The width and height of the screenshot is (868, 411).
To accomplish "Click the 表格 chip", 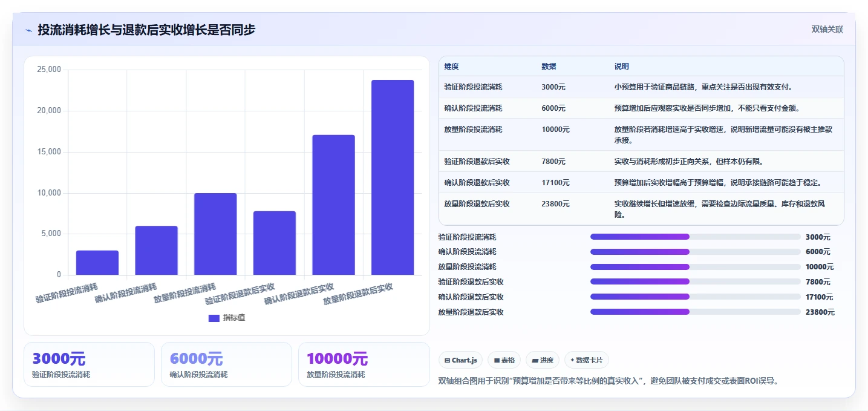I will click(x=504, y=360).
